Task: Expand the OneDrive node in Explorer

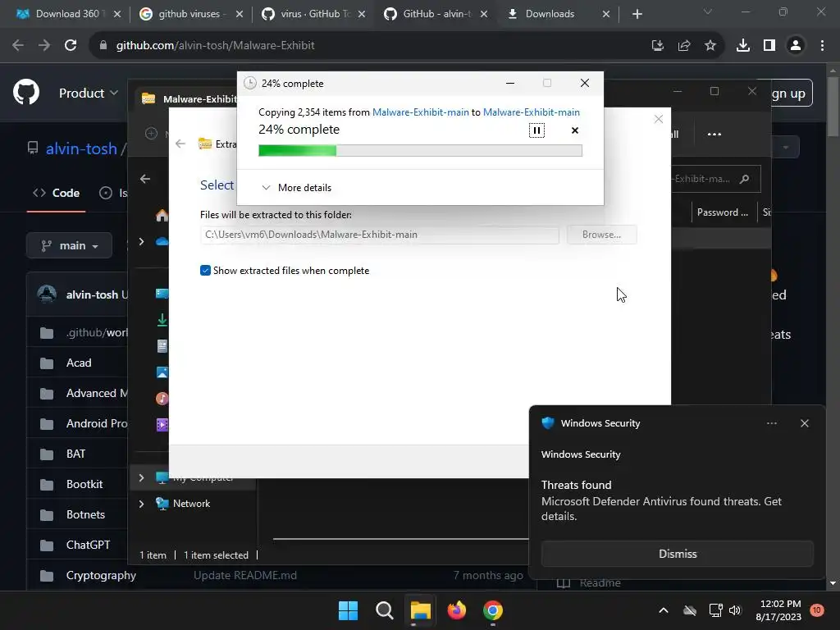Action: (x=141, y=242)
